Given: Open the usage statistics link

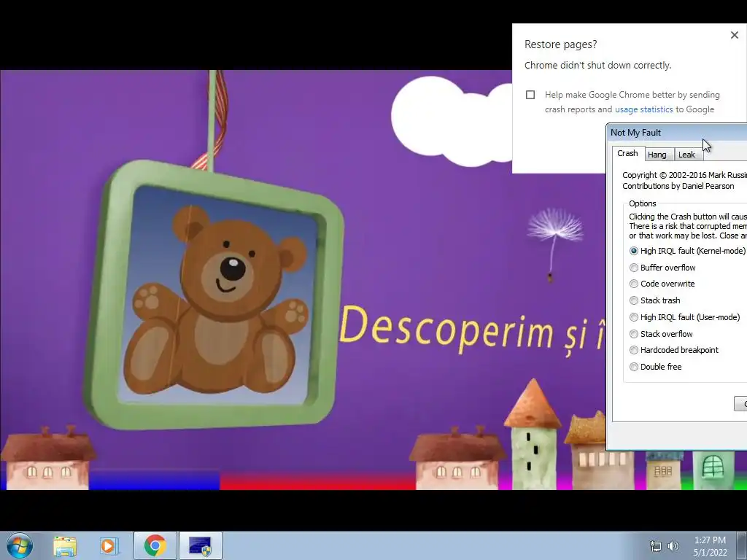Looking at the screenshot, I should coord(643,109).
